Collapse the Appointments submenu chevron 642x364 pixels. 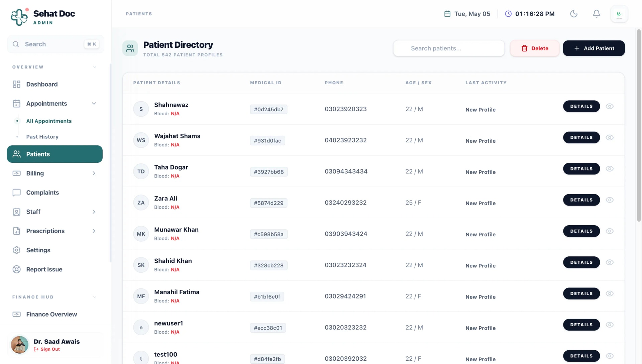pyautogui.click(x=94, y=104)
